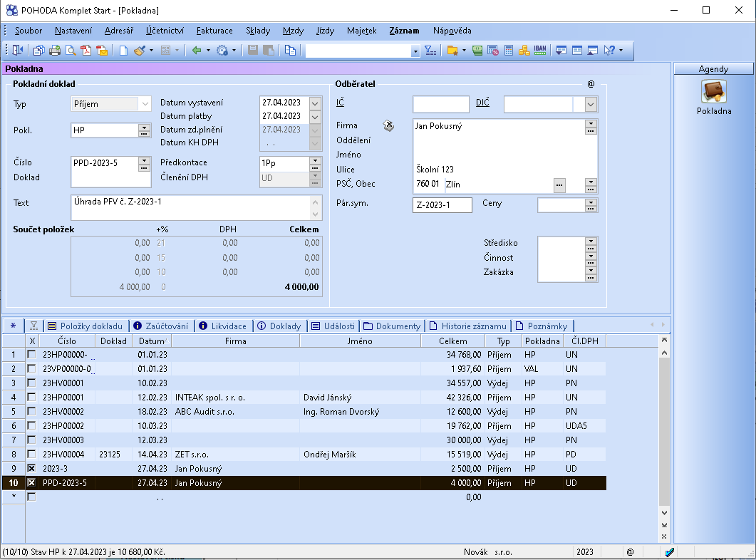This screenshot has height=560, width=756.
Task: Click the exit door toolbar icon
Action: (x=18, y=50)
